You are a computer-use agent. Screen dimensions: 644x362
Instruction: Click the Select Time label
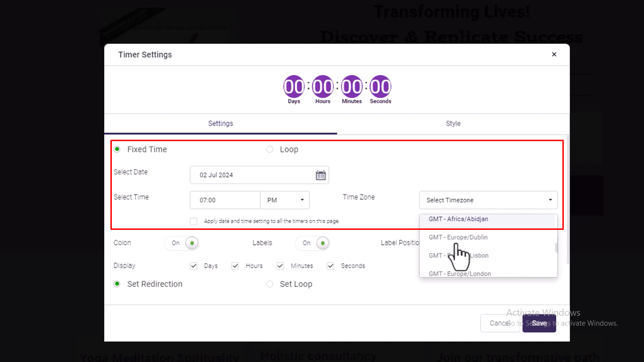click(x=131, y=197)
